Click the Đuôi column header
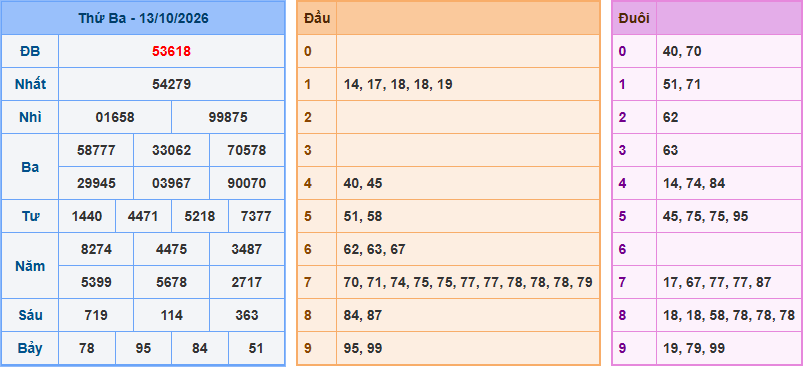The width and height of the screenshot is (804, 367). (x=634, y=18)
